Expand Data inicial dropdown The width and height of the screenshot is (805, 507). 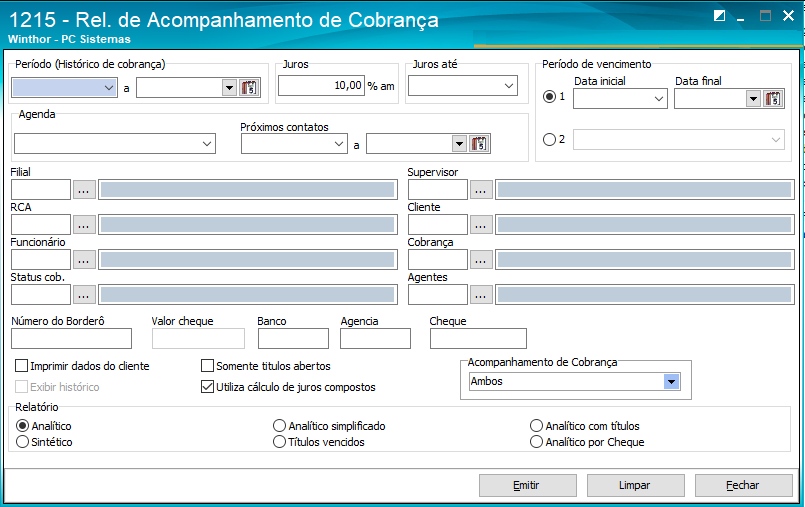point(659,99)
